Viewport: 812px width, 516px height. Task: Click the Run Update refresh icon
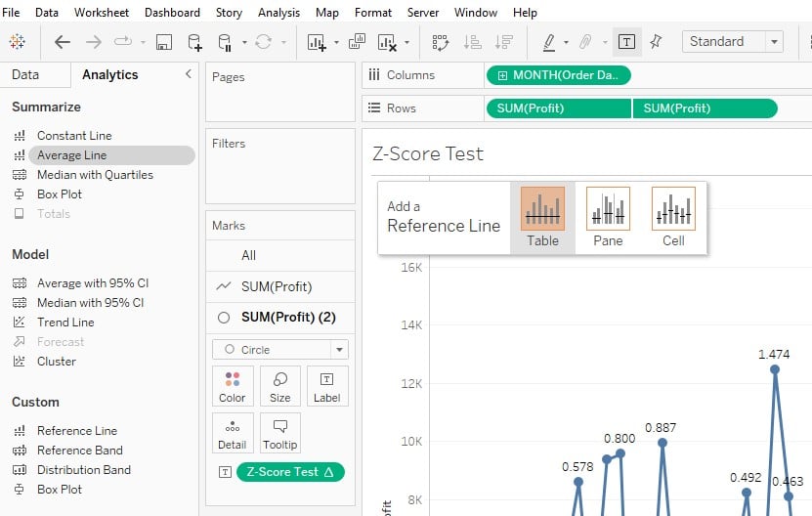263,42
